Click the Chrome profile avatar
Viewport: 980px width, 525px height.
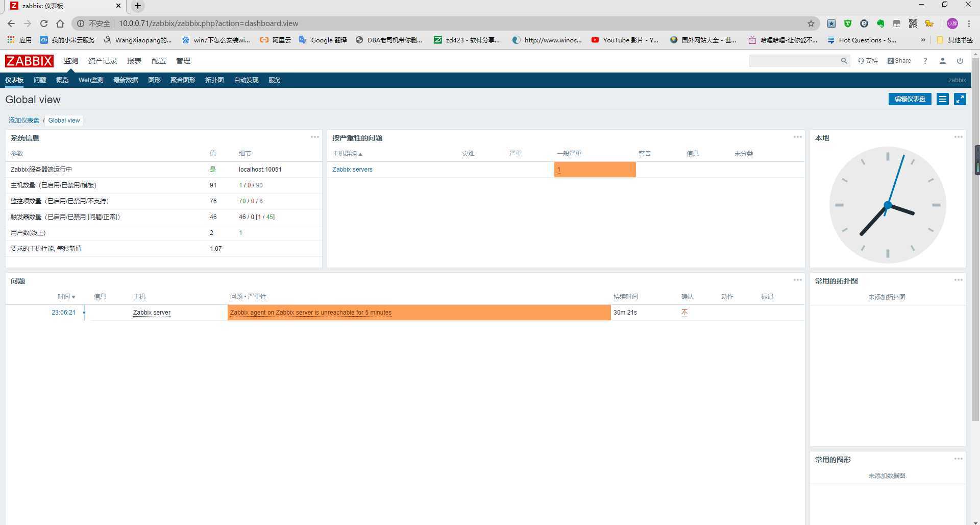952,23
